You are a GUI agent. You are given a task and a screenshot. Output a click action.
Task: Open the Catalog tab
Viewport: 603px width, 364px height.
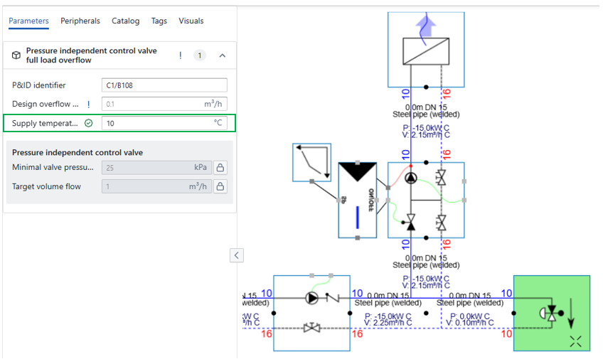[x=126, y=21]
